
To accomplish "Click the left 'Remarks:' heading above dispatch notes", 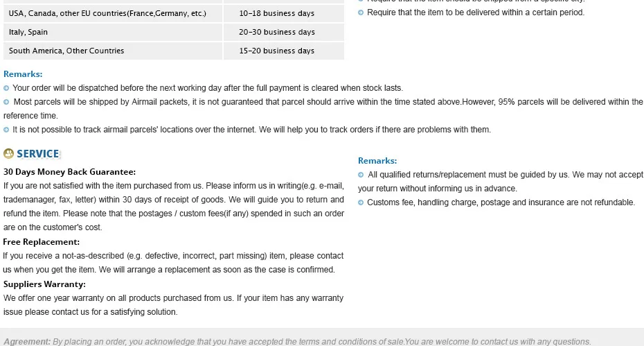I will point(23,74).
